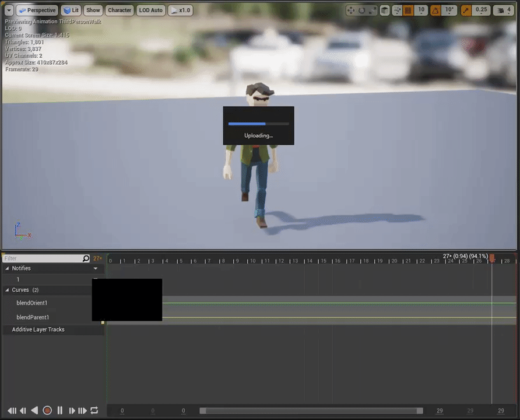Click the LOD Auto button
520x420 pixels.
click(x=151, y=10)
